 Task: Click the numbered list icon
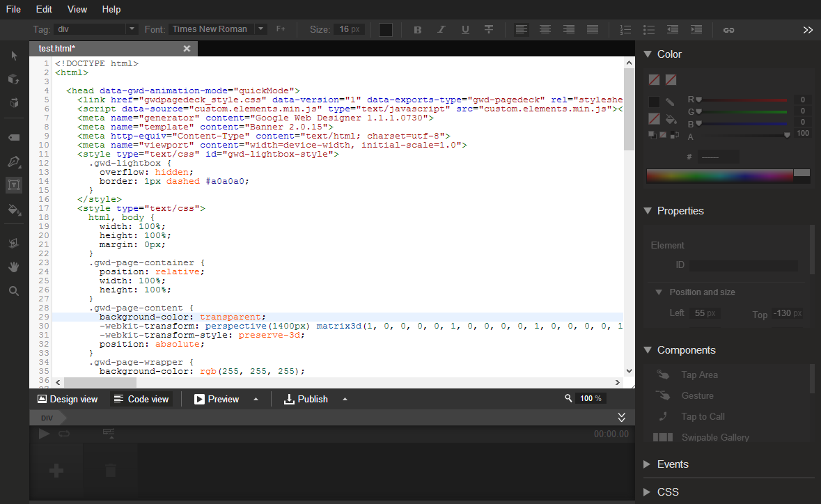pos(625,29)
